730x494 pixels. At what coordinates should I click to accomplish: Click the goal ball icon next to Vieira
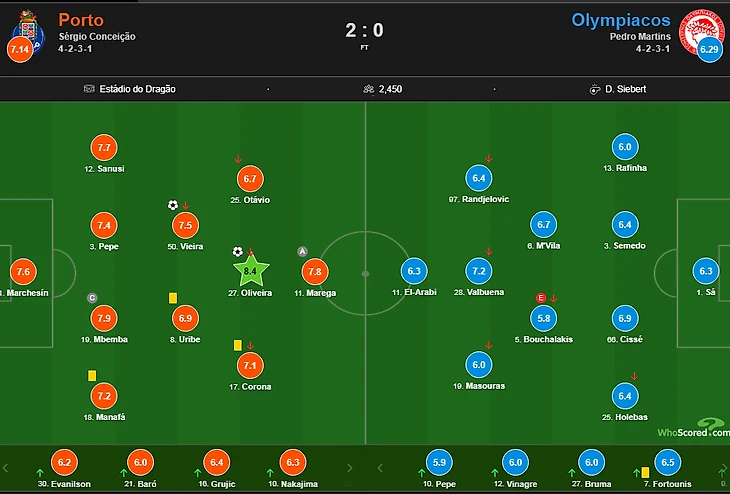[173, 205]
